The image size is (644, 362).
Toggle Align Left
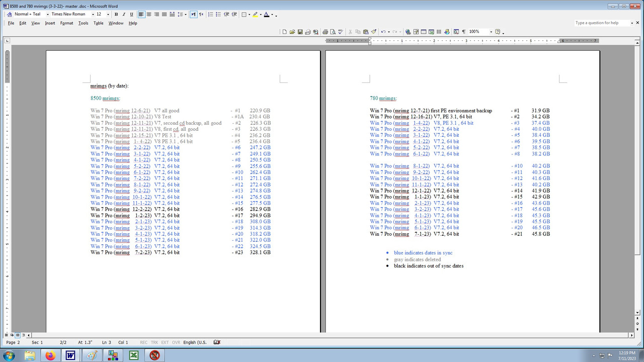(x=141, y=14)
